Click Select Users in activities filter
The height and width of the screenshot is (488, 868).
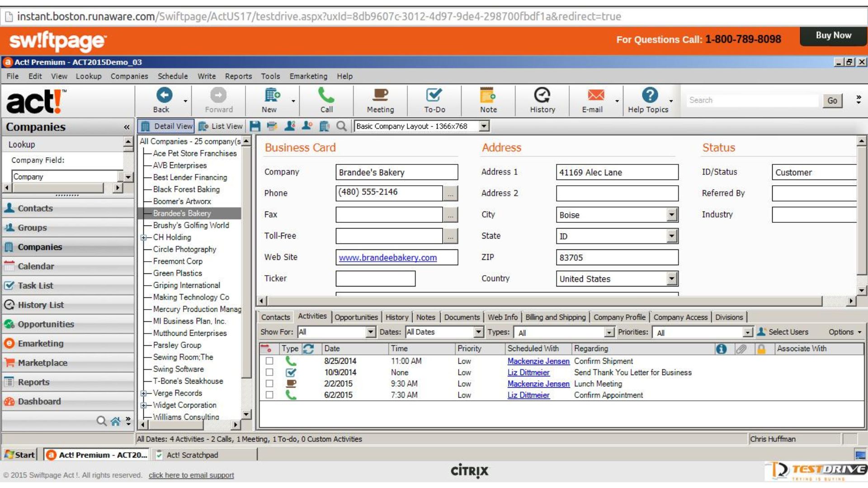point(783,332)
